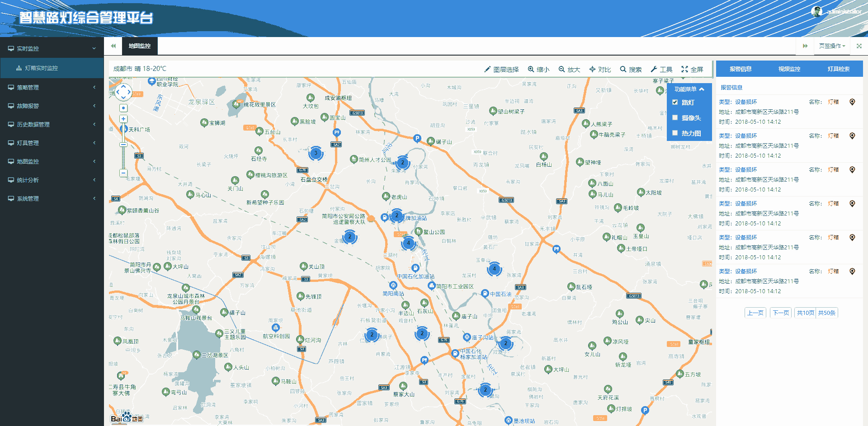Viewport: 868px width, 426px height.
Task: Locate the first alarm entry via pin icon
Action: (x=852, y=102)
